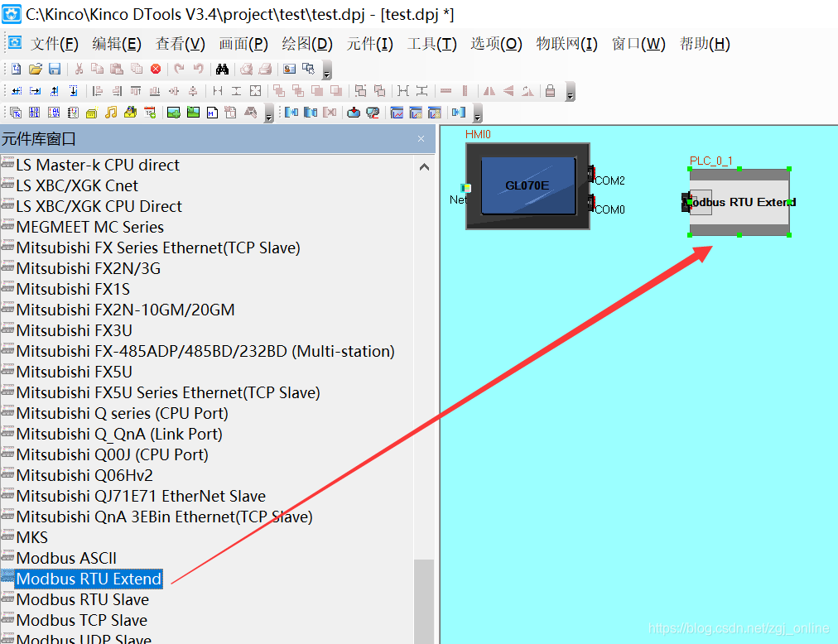
Task: Select Mitsubishi FX3U entry
Action: coord(75,330)
